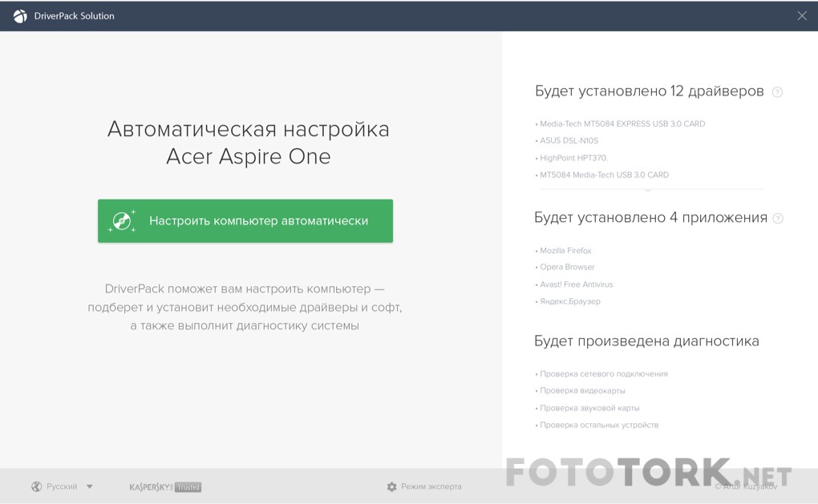Click the globe language icon
This screenshot has height=504, width=818.
click(37, 486)
